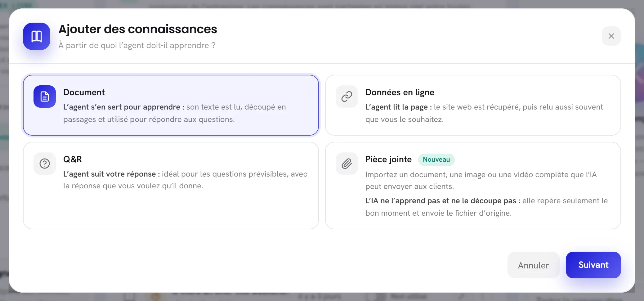
Task: Click text 'L'IA ne l'apprend pas et ne le découpe pas :'
Action: [443, 201]
